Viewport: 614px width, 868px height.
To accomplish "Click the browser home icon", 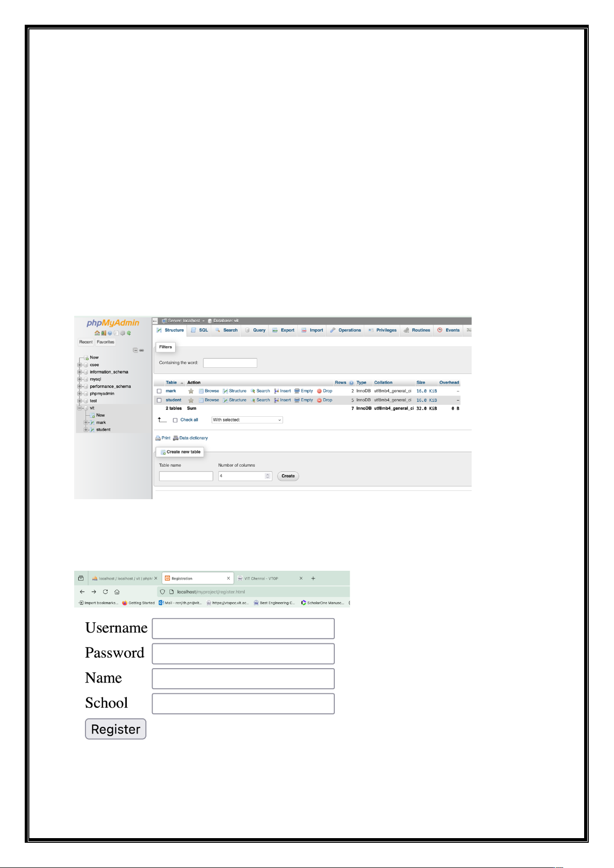I will pos(117,592).
